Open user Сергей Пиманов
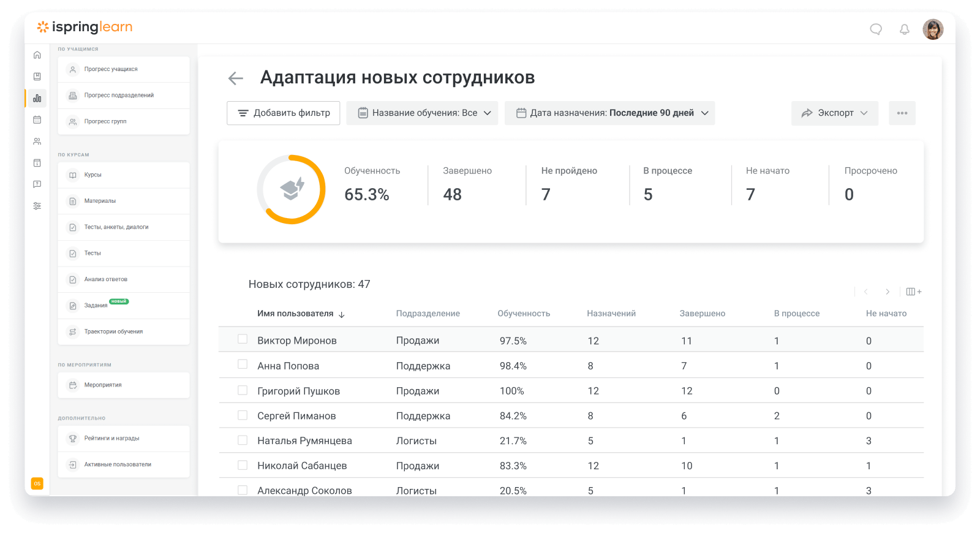980x533 pixels. [x=296, y=416]
